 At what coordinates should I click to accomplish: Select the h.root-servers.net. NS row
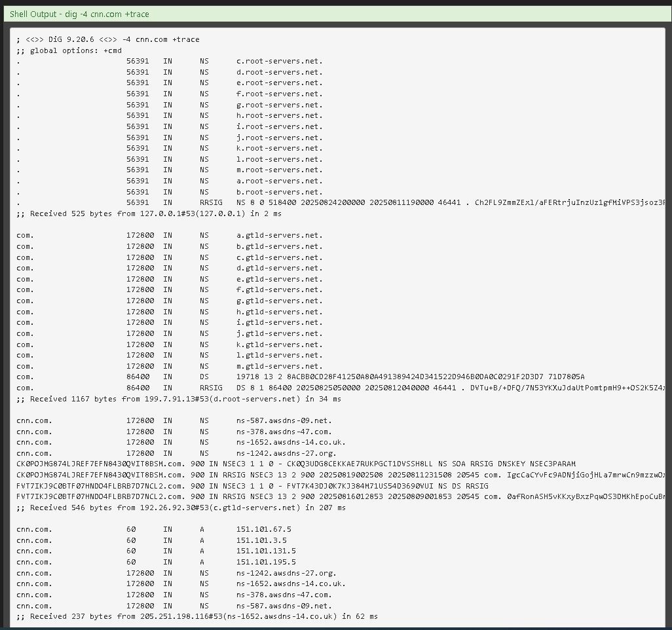[170, 116]
